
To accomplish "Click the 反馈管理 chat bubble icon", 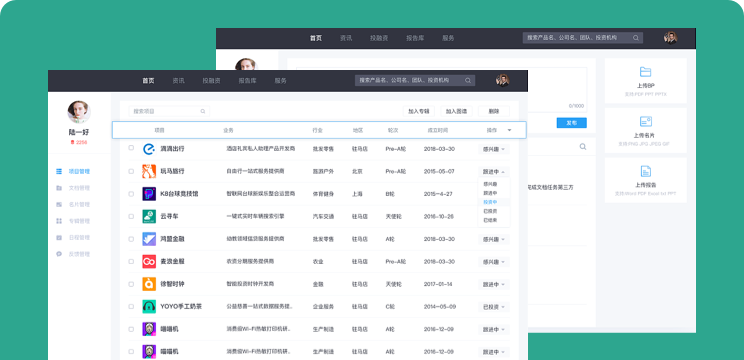I will click(59, 254).
